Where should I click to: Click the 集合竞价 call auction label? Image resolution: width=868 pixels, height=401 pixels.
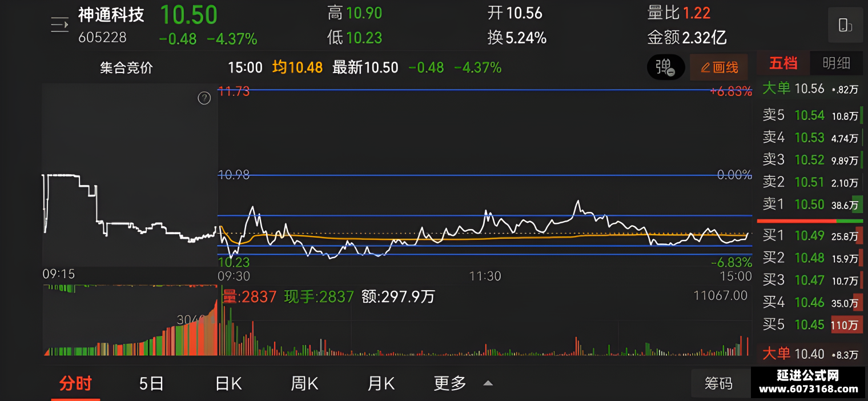pyautogui.click(x=127, y=68)
